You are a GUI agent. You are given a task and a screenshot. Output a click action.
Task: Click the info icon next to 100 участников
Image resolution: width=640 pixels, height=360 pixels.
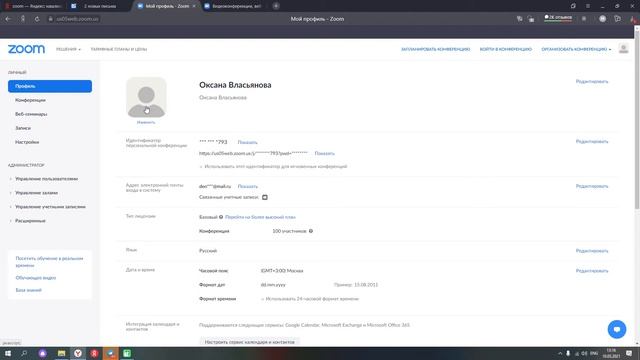pos(311,231)
